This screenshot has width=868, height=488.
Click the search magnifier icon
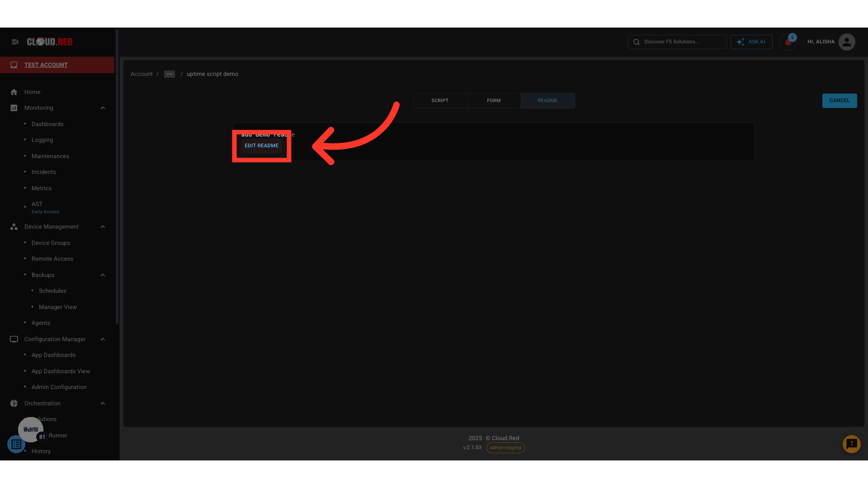[636, 42]
